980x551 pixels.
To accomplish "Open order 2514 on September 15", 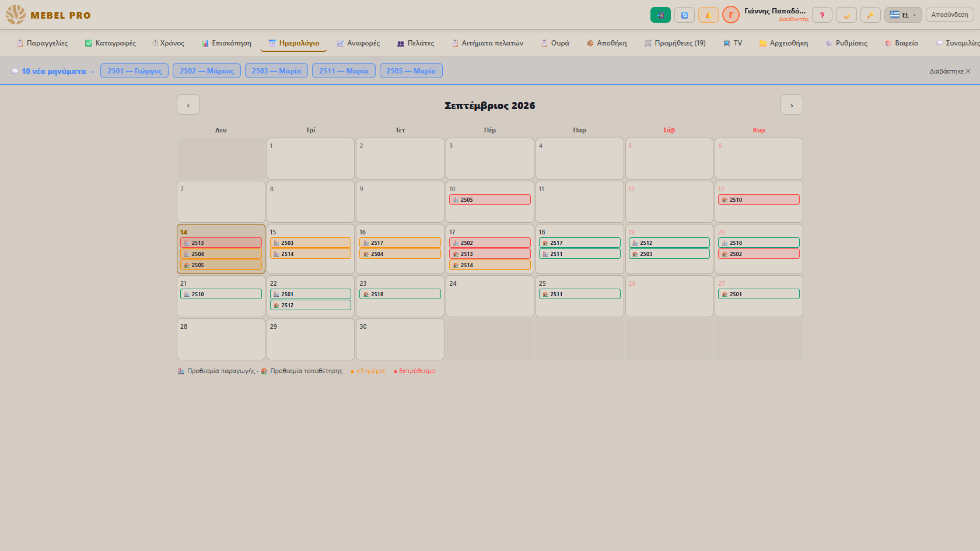I will [310, 254].
